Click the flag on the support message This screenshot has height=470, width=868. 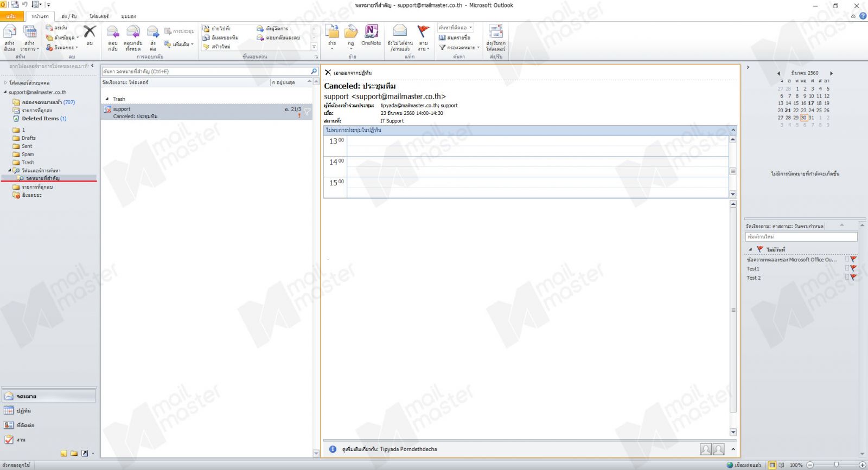coord(307,111)
